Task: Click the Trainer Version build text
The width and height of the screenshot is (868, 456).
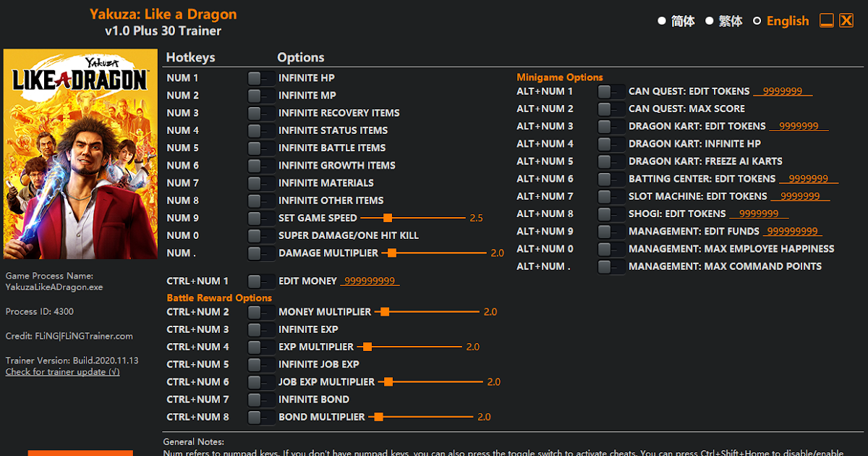Action: click(72, 360)
